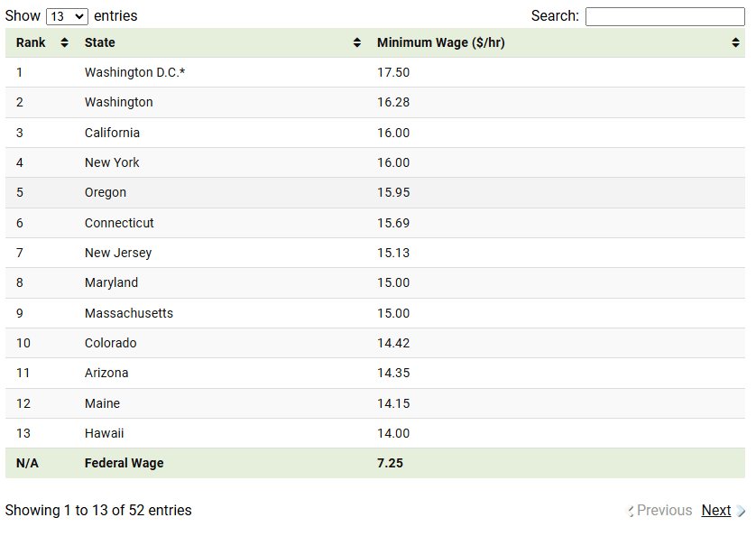The image size is (756, 536).
Task: Focus the Search input field
Action: pyautogui.click(x=665, y=16)
